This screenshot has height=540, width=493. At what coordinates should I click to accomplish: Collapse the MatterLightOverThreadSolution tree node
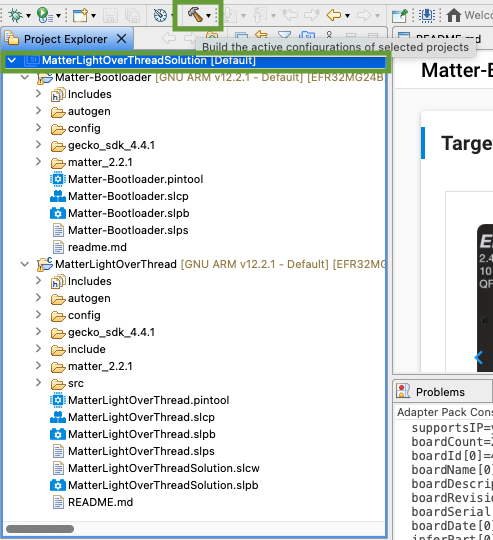pyautogui.click(x=12, y=60)
